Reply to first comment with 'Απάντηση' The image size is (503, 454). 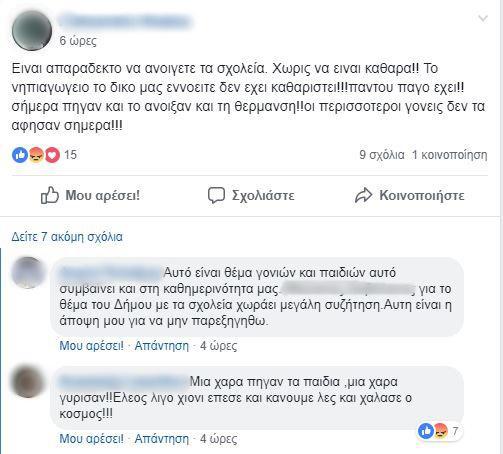[162, 346]
